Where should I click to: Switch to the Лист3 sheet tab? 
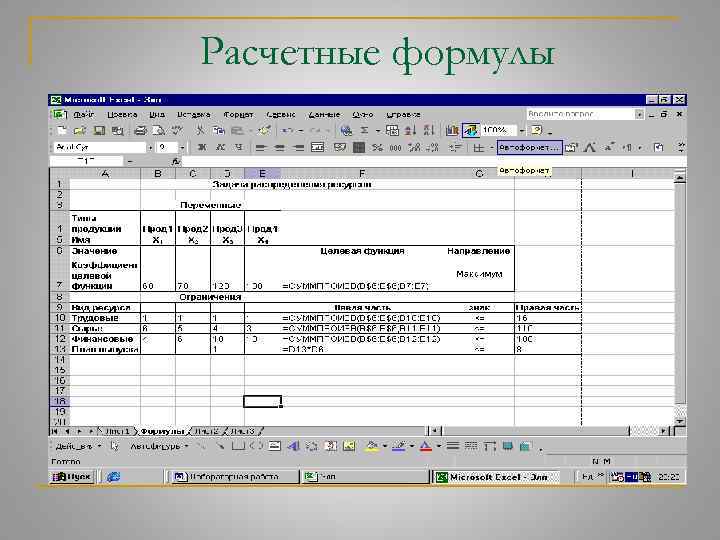pyautogui.click(x=242, y=431)
